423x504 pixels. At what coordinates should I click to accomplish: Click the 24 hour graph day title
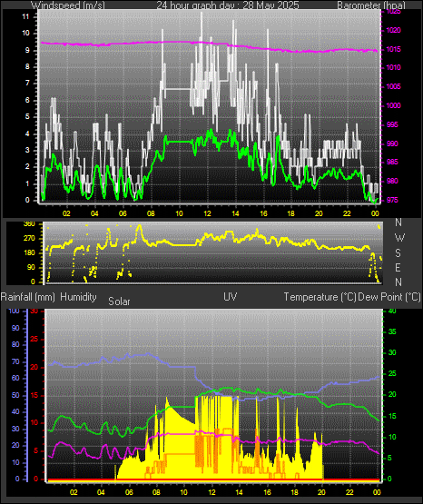coord(228,5)
